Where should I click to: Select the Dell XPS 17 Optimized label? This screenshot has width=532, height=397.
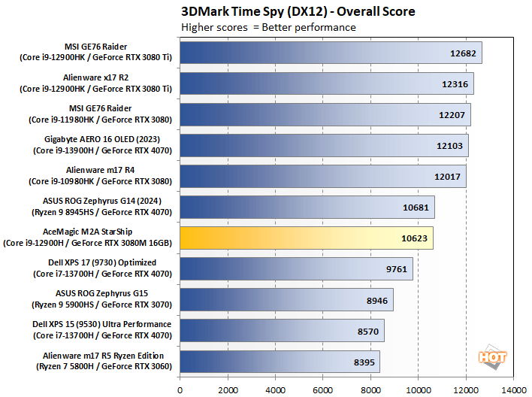(101, 268)
